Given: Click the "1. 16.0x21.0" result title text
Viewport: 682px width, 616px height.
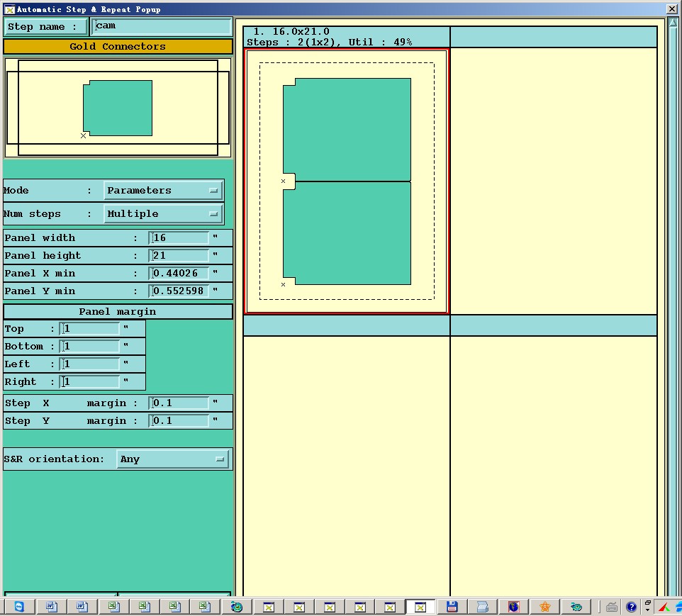Looking at the screenshot, I should pos(291,31).
